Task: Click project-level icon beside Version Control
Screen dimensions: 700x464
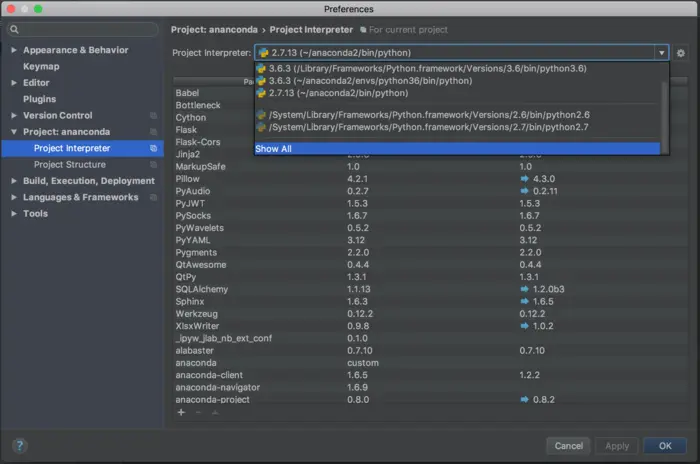Action: (x=154, y=116)
